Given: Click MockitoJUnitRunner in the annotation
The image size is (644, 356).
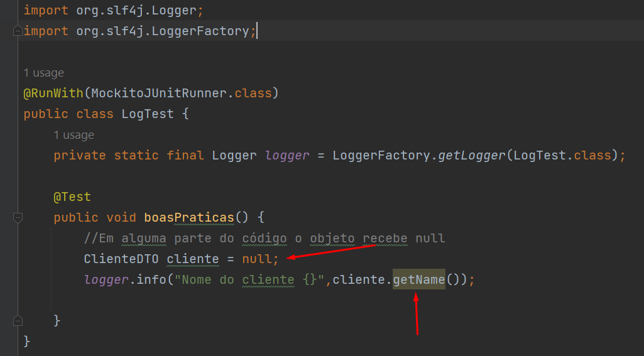Looking at the screenshot, I should click(x=159, y=93).
